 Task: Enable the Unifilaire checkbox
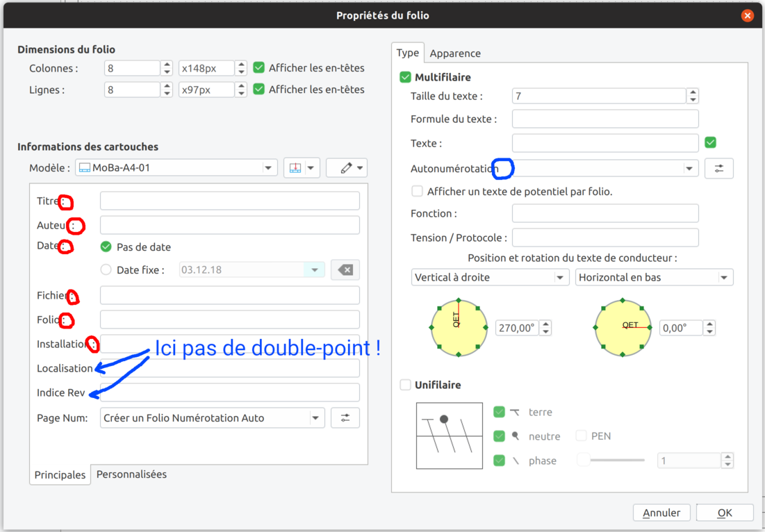(x=406, y=385)
